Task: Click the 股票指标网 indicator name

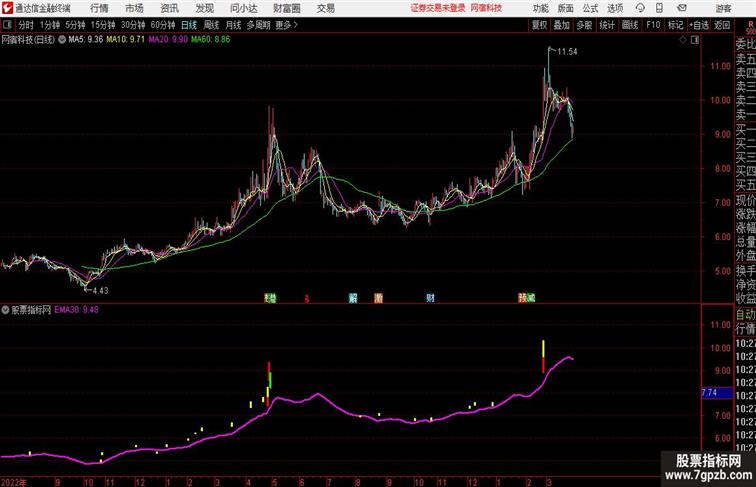Action: pos(31,310)
